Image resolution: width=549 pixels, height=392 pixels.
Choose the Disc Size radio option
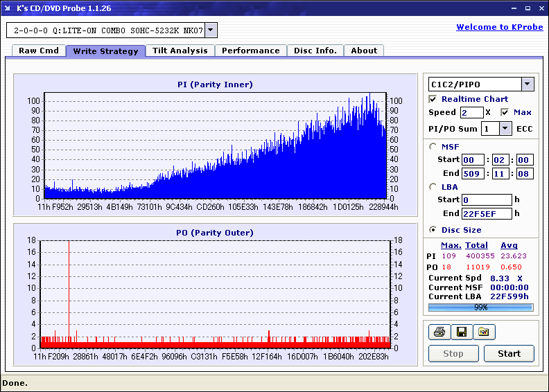coord(433,230)
